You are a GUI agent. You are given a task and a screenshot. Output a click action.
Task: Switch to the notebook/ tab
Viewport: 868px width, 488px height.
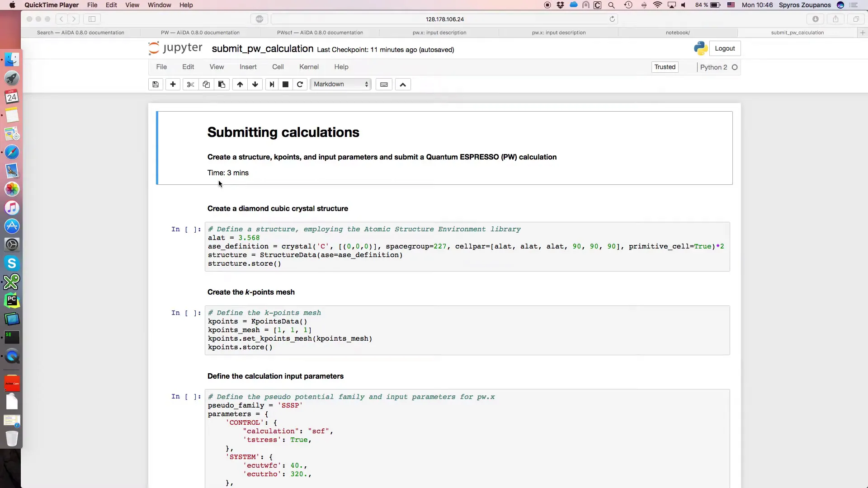(678, 32)
